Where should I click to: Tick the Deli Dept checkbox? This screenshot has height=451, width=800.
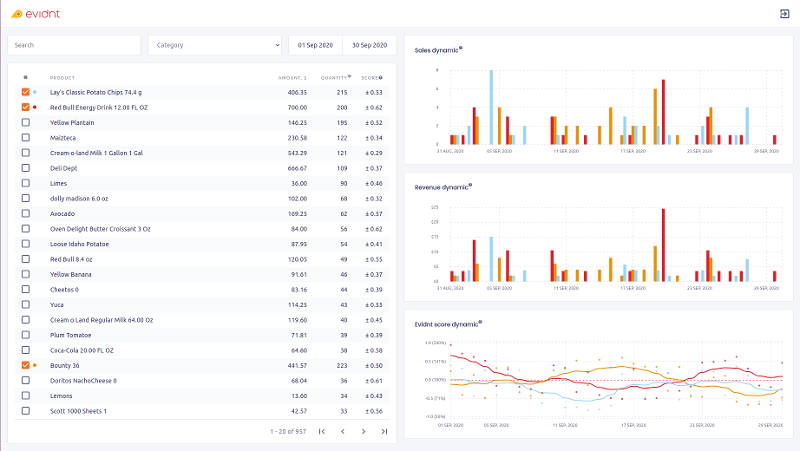click(x=26, y=168)
